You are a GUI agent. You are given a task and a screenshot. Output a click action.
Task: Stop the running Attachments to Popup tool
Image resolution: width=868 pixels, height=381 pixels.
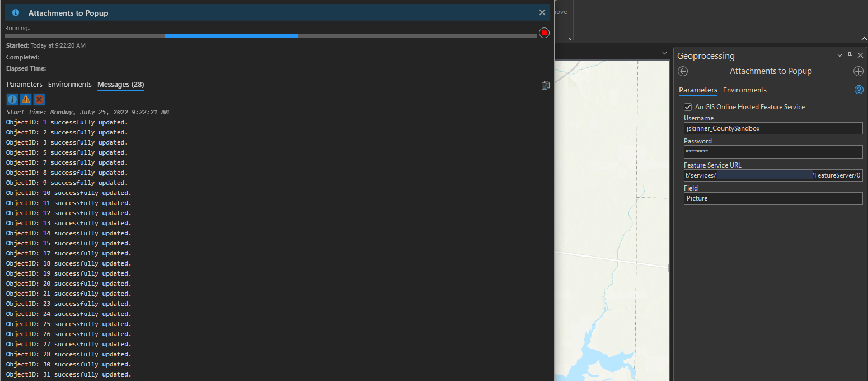543,33
